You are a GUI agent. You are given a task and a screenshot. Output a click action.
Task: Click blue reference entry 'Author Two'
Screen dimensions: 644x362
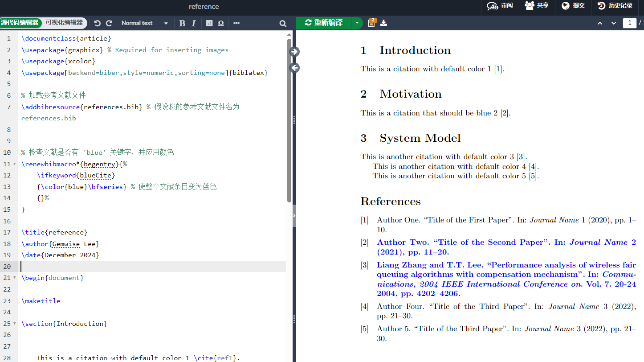(506, 247)
